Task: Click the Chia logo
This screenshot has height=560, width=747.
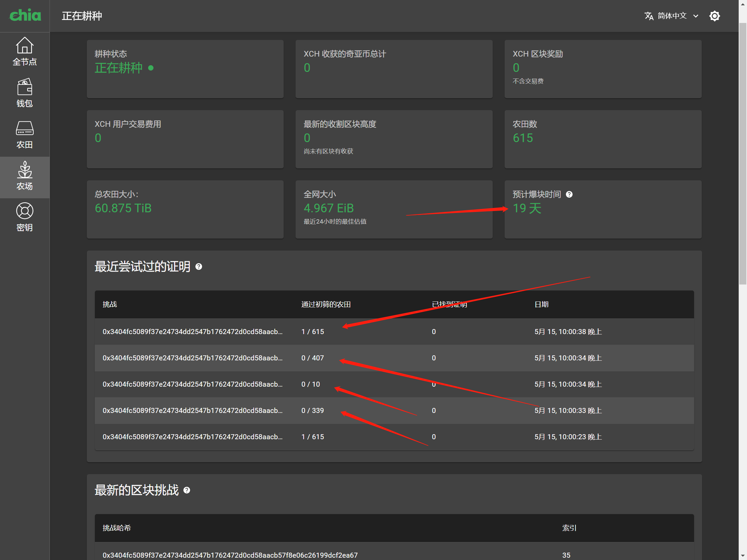Action: [x=25, y=16]
